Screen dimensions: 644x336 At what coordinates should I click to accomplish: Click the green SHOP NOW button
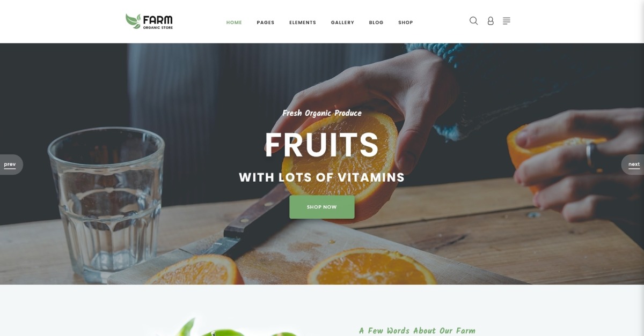pyautogui.click(x=322, y=207)
